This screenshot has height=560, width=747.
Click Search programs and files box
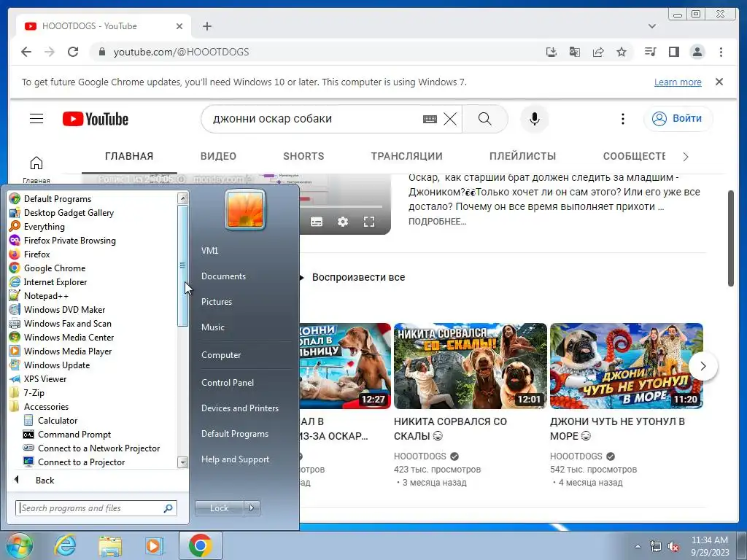[x=96, y=508]
